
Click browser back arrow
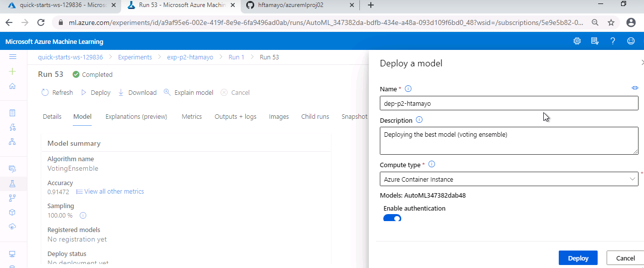pos(9,22)
